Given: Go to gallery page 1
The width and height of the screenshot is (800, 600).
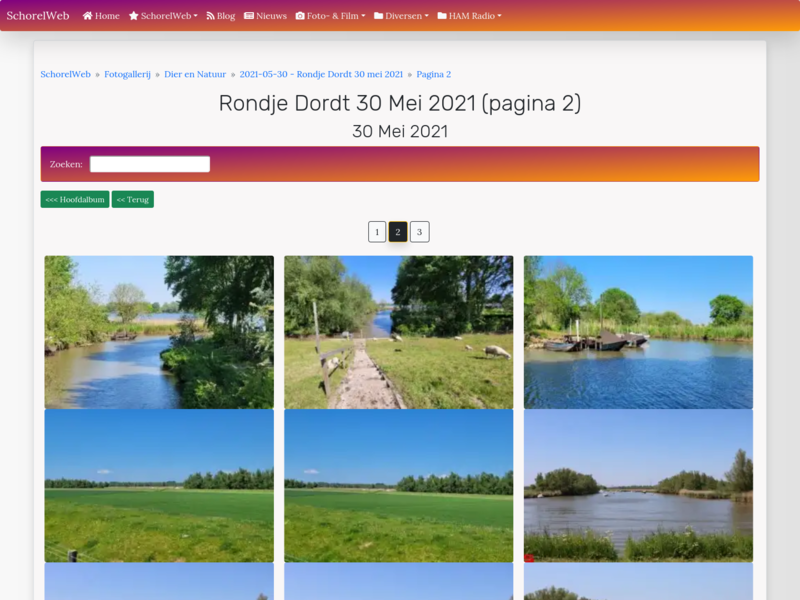Looking at the screenshot, I should click(x=377, y=232).
